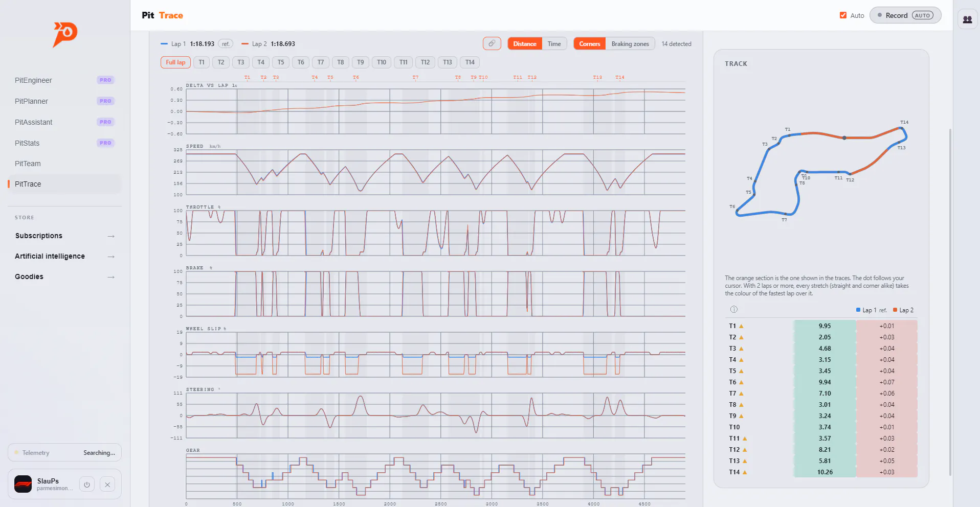This screenshot has width=980, height=507.
Task: Click the right panel vertical scrollbar
Action: [950, 302]
